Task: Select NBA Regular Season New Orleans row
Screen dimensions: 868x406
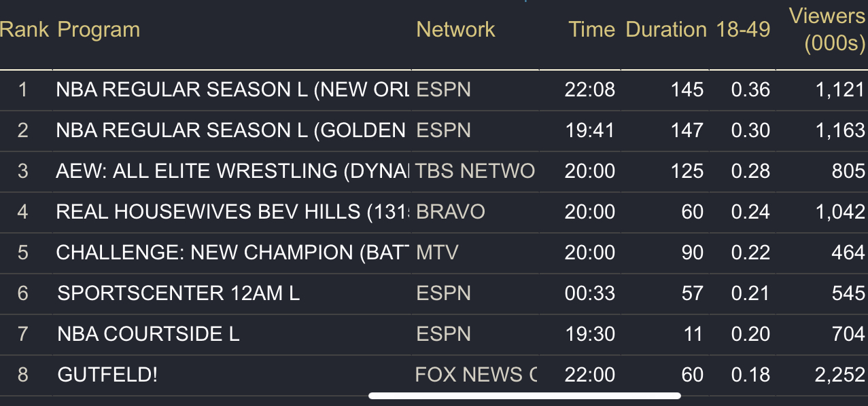Action: point(434,90)
